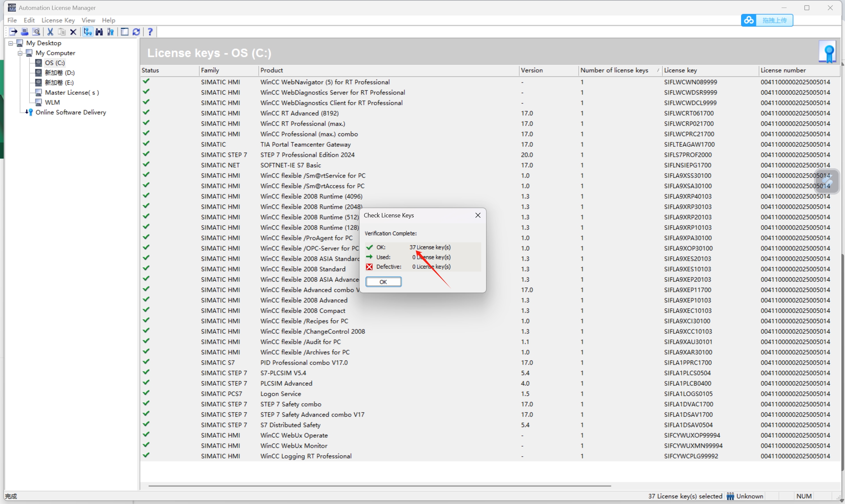This screenshot has width=845, height=504.
Task: Collapse the My Desktop tree node
Action: [x=11, y=43]
